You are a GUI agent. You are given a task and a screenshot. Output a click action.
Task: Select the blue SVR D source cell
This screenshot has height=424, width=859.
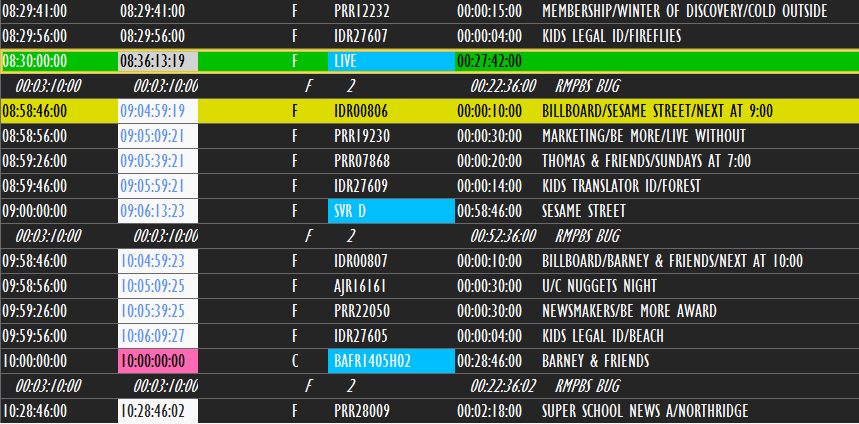(391, 211)
